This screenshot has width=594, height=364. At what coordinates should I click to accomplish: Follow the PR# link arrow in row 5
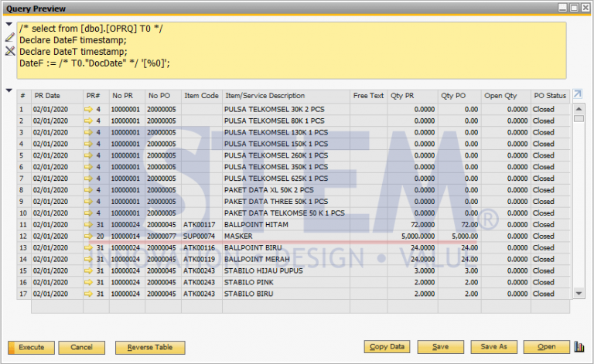click(89, 155)
